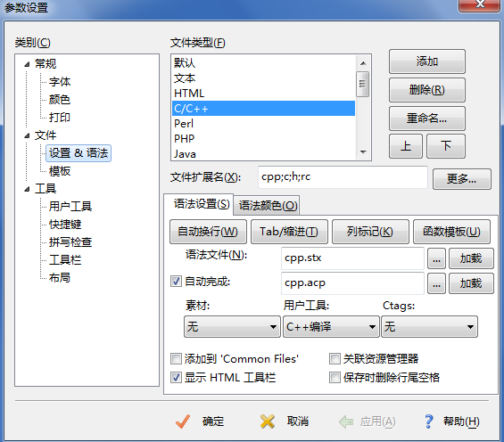The height and width of the screenshot is (442, 504).
Task: Select 用户工具 in the category tree
Action: click(x=70, y=206)
